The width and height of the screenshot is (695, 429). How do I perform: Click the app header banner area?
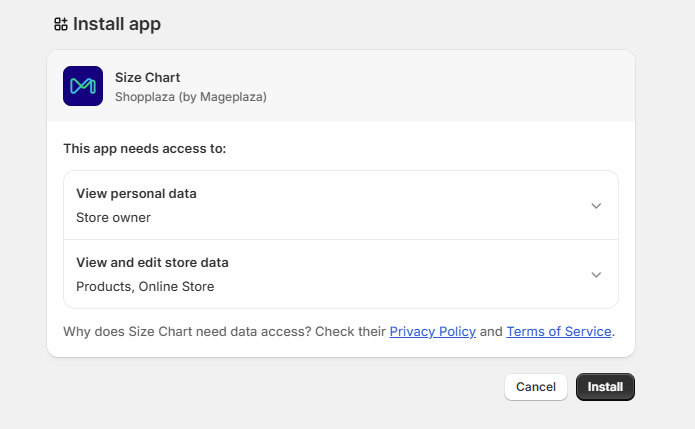click(341, 86)
